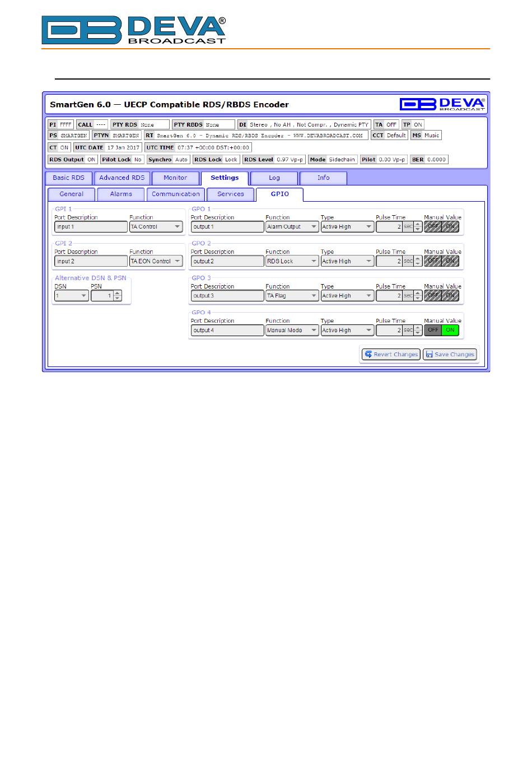Open GPO 3 Type dropdown

coord(347,296)
